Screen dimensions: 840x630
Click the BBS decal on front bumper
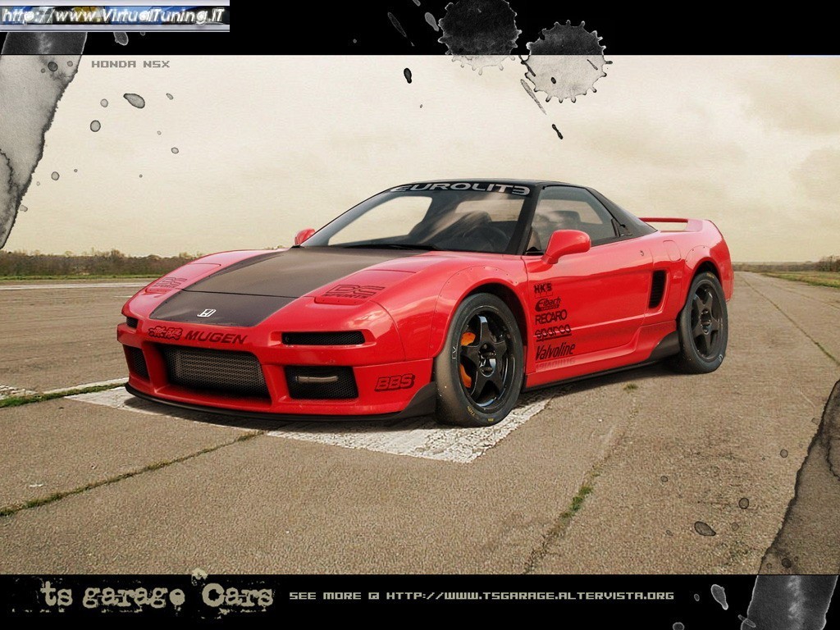click(x=395, y=382)
